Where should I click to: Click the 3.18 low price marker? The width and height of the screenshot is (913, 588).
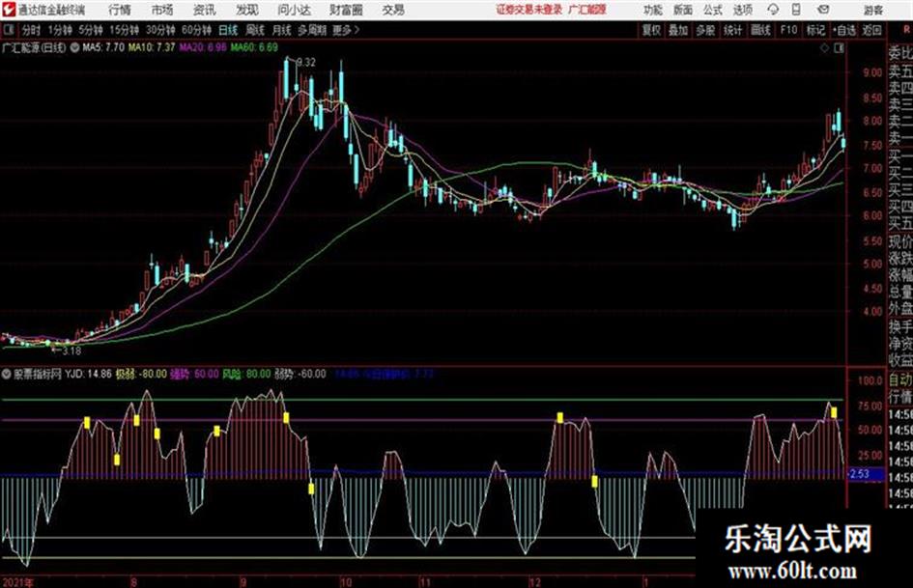[x=71, y=351]
